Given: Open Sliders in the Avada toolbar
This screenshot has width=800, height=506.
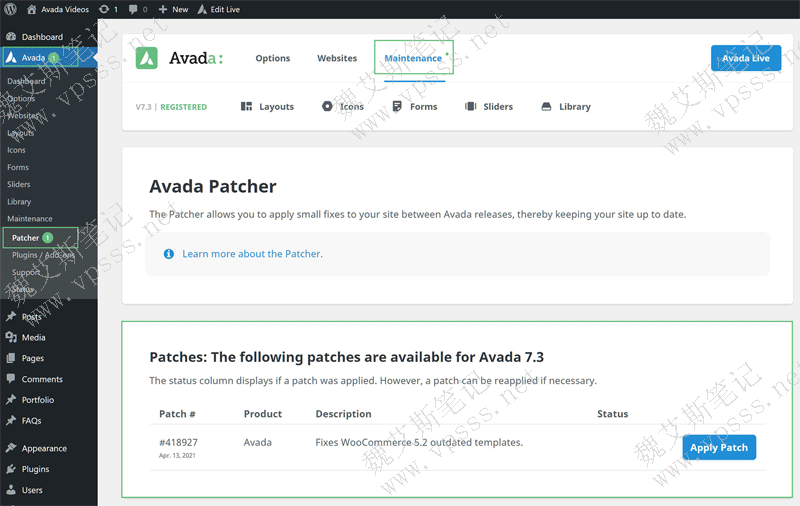Looking at the screenshot, I should pyautogui.click(x=489, y=107).
